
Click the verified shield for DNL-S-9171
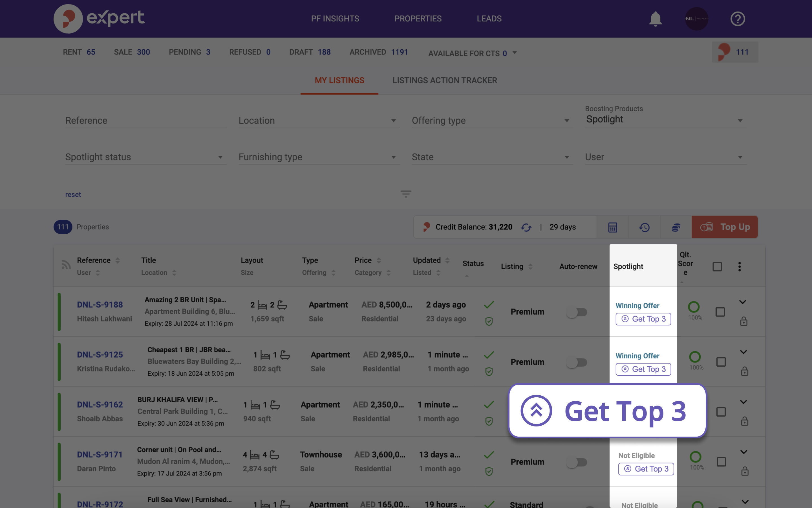point(489,472)
